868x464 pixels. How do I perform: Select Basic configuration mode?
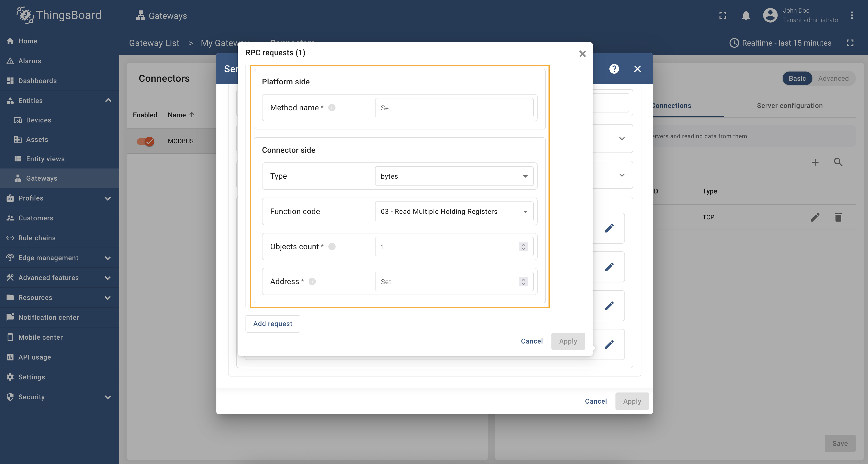tap(797, 79)
